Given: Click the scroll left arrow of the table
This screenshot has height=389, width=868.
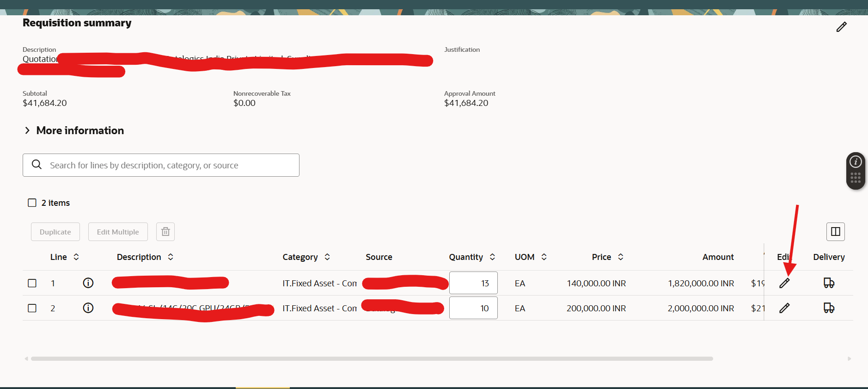Looking at the screenshot, I should (26, 358).
